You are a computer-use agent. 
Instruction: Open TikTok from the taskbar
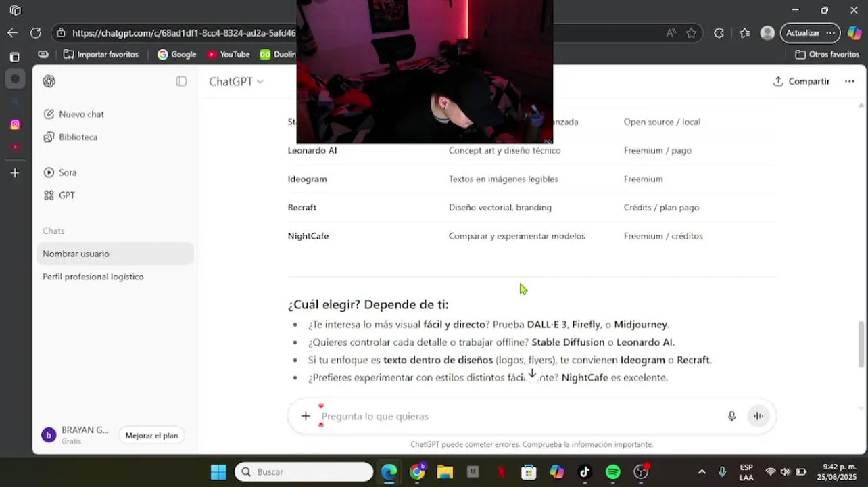(x=585, y=471)
